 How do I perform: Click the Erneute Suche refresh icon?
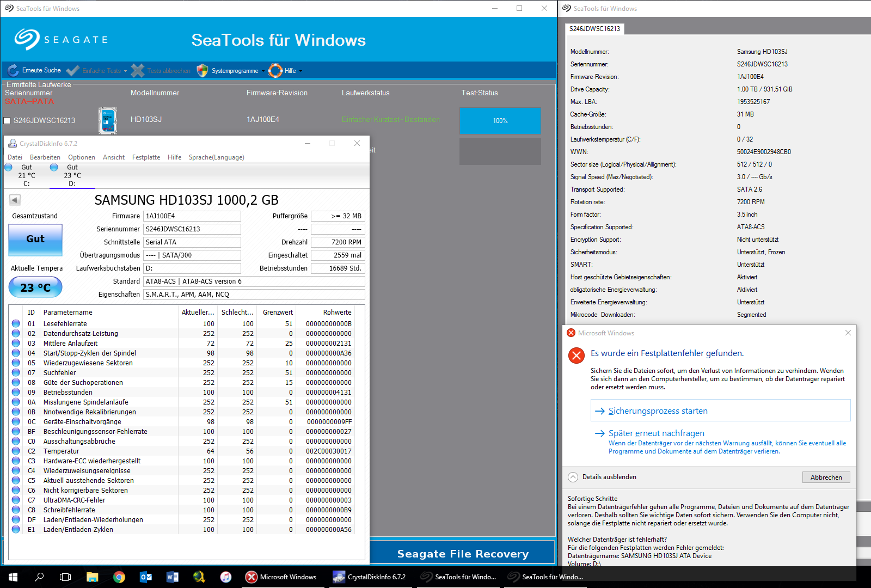click(13, 70)
